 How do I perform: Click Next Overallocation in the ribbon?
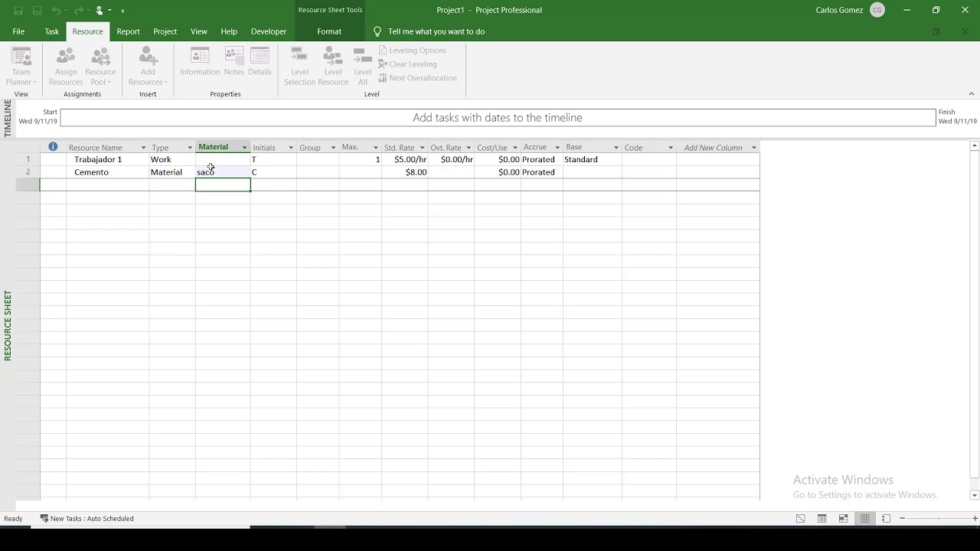(x=417, y=78)
